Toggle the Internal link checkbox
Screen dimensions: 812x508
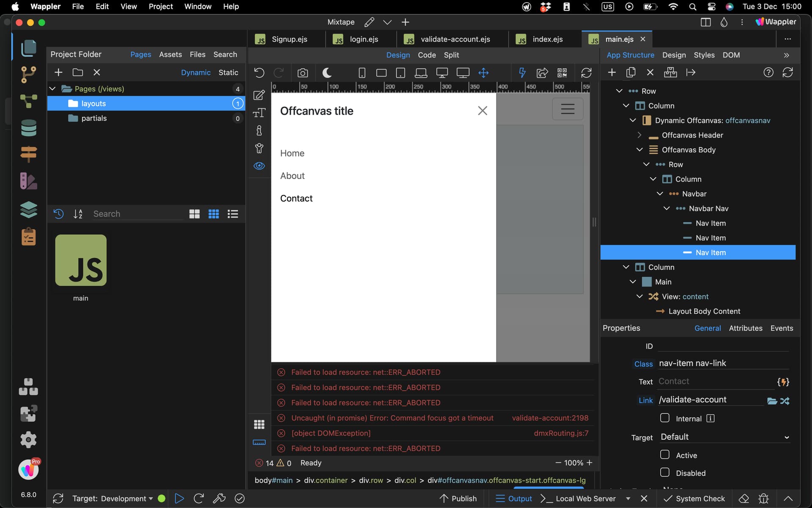click(665, 418)
